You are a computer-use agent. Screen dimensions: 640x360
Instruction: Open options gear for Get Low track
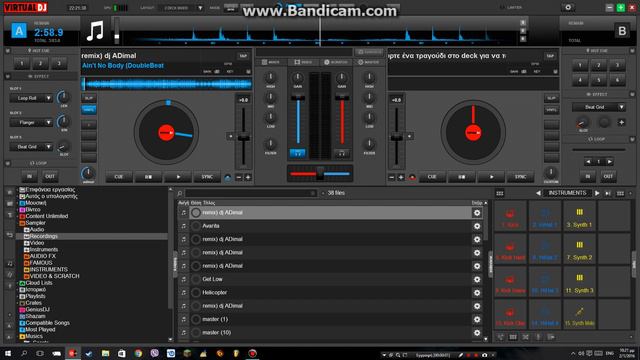point(477,279)
